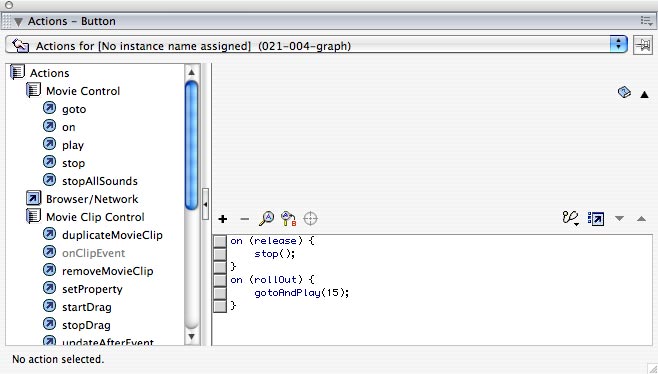Viewport: 658px width, 374px height.
Task: Collapse the Movie Control category
Action: pyautogui.click(x=33, y=90)
